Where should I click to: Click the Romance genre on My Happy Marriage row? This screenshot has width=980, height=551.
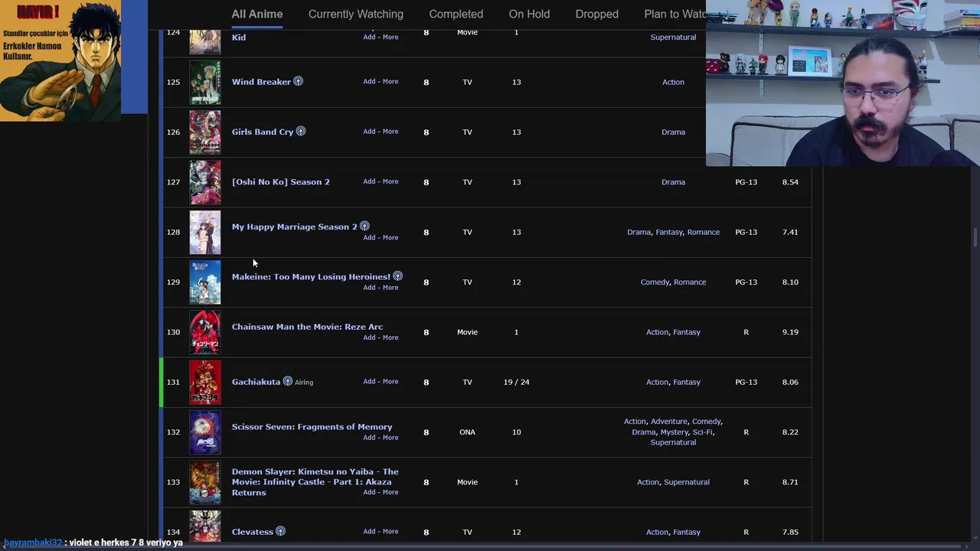pos(703,232)
